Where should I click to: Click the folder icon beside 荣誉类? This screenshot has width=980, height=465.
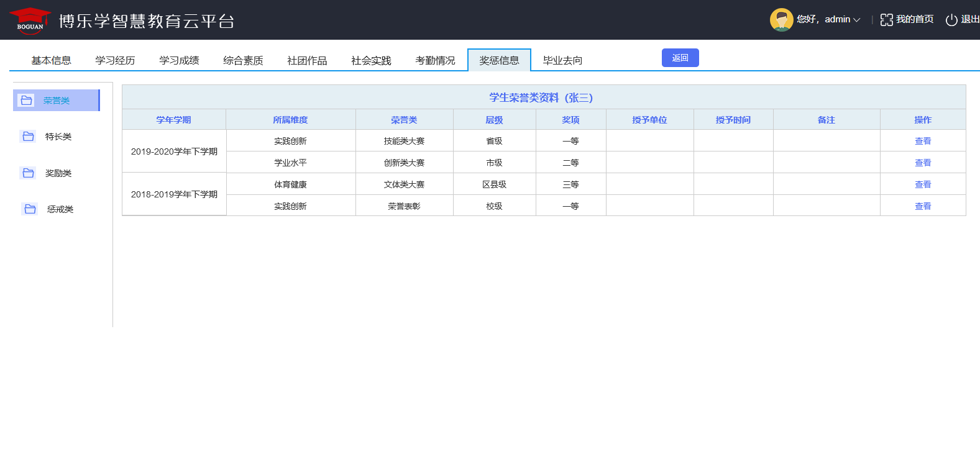coord(26,101)
